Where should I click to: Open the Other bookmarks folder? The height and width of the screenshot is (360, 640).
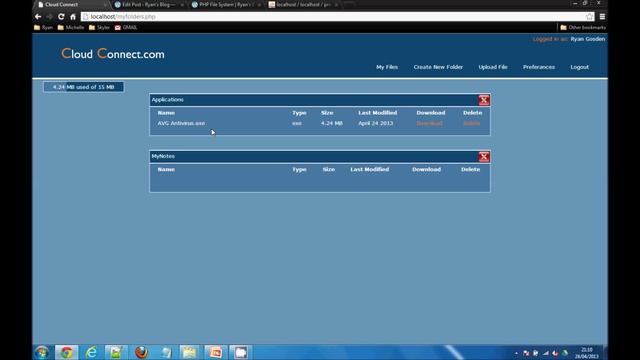[583, 28]
